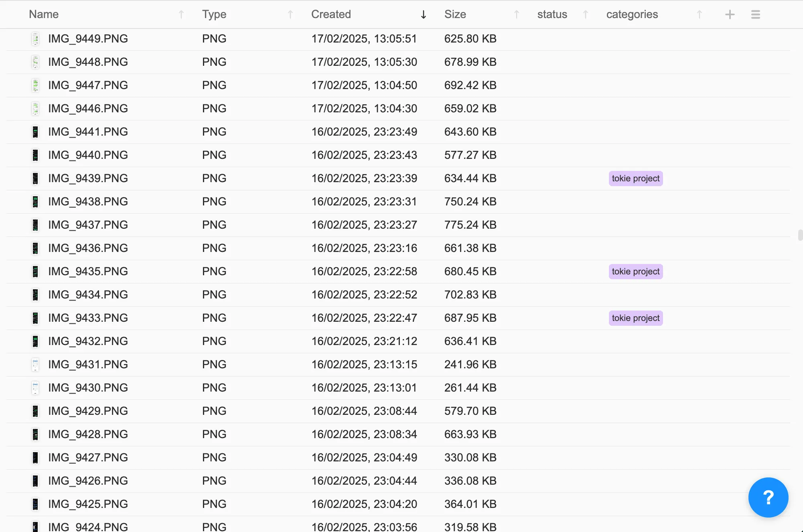Click sort arrow next to Size header
This screenshot has width=803, height=532.
tap(516, 15)
